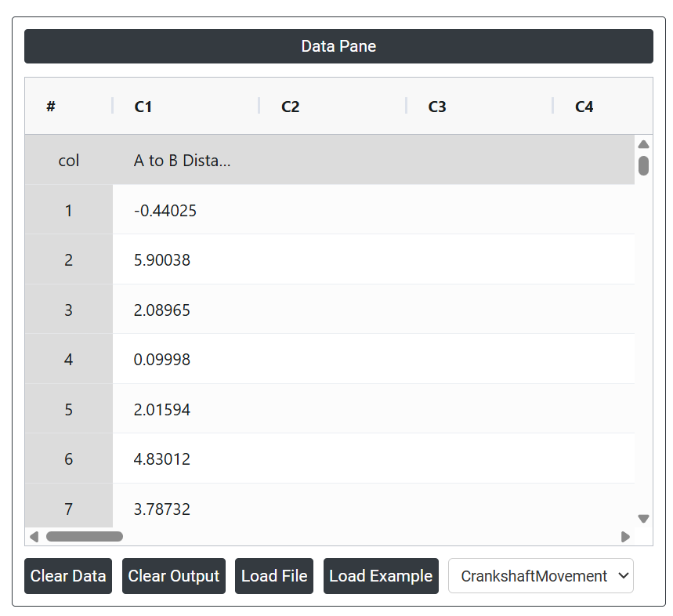Screen dimensions: 673x616
Task: Click the horizontal scrollbar right arrow
Action: coord(625,537)
